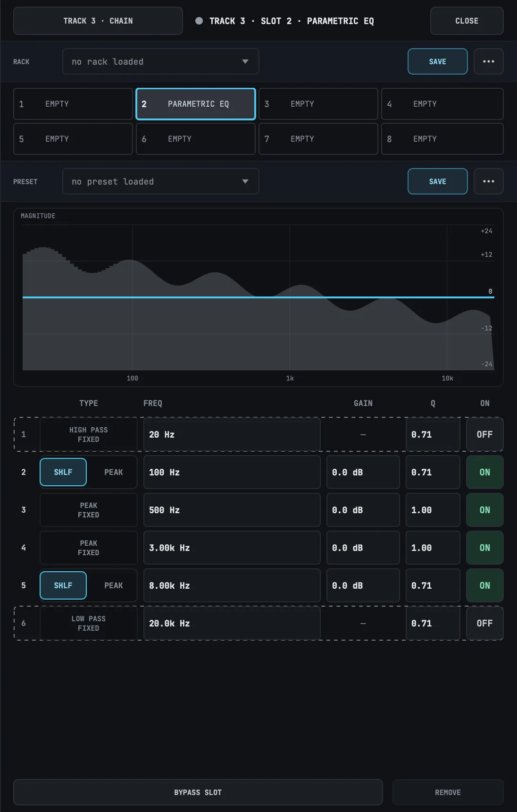Select slot 4 EMPTY

coord(442,104)
